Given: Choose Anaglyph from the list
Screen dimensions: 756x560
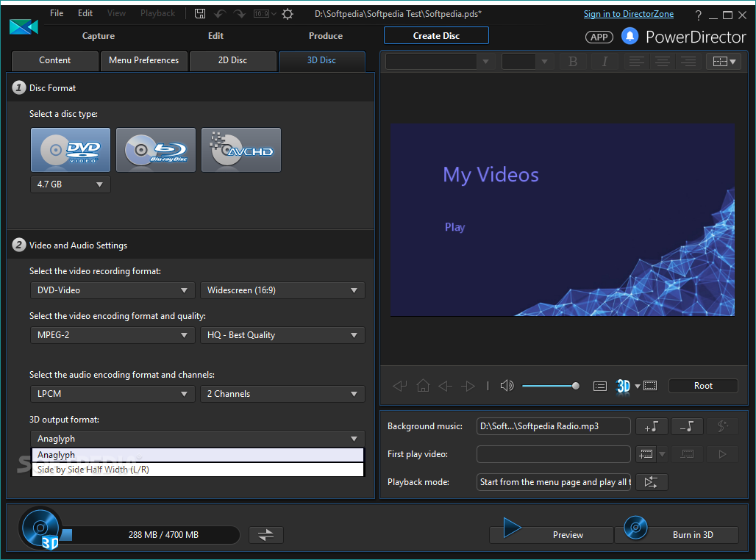Looking at the screenshot, I should (x=198, y=455).
